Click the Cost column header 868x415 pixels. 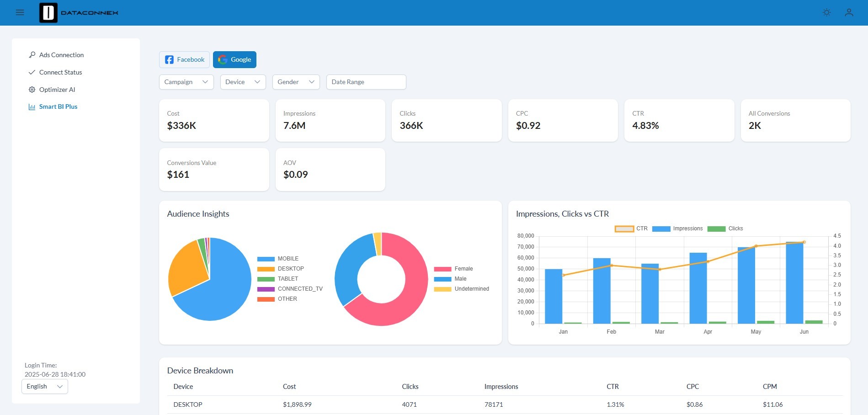(289, 387)
